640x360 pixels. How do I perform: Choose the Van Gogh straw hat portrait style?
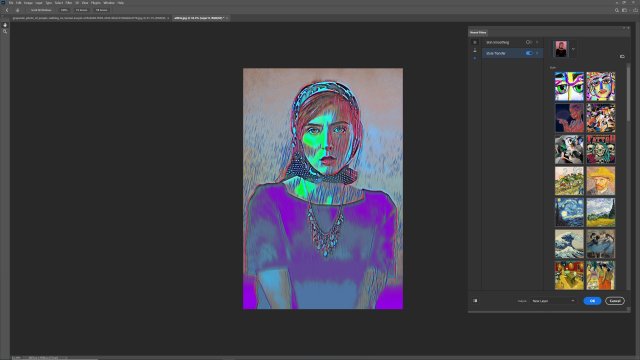click(x=600, y=181)
